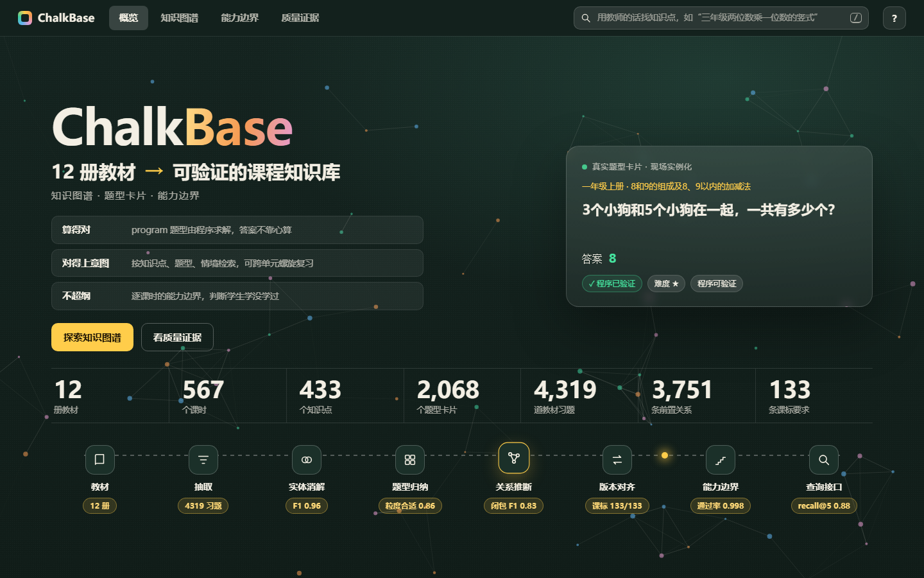Select the 抽取 filter step icon
Viewport: 924px width, 578px height.
point(203,460)
